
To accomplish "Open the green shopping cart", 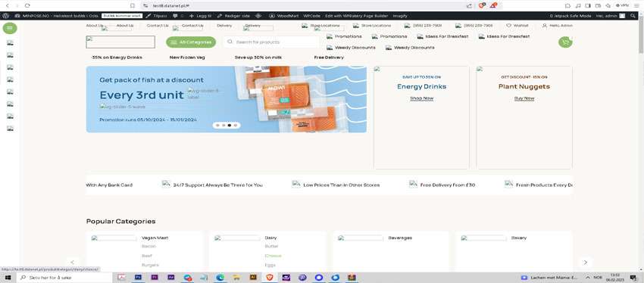I will (x=565, y=42).
